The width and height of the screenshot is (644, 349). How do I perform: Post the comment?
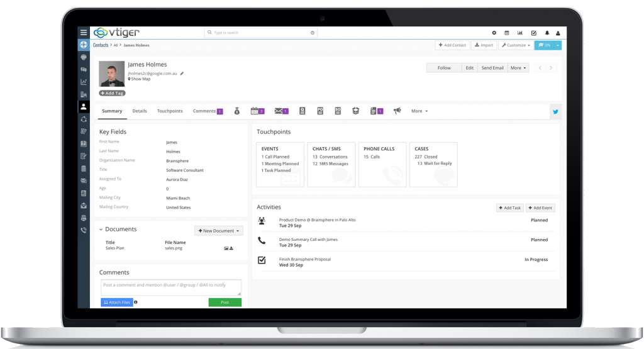pos(225,302)
